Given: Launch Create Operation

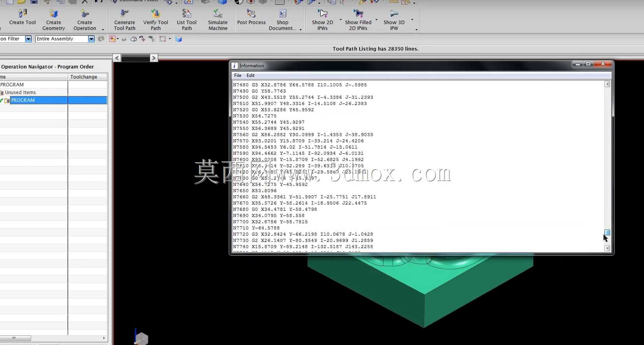Looking at the screenshot, I should point(84,20).
